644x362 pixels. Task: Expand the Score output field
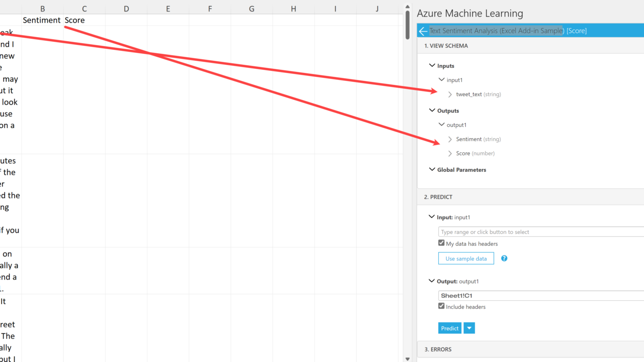[450, 153]
